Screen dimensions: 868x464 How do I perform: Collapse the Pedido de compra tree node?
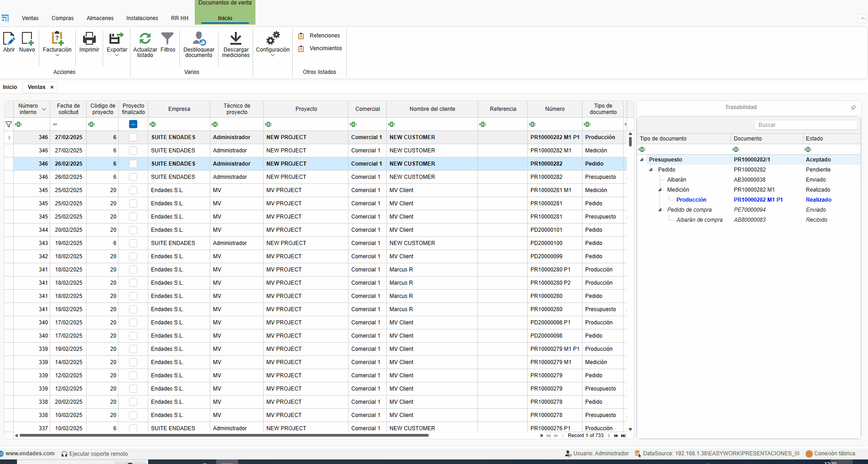660,210
